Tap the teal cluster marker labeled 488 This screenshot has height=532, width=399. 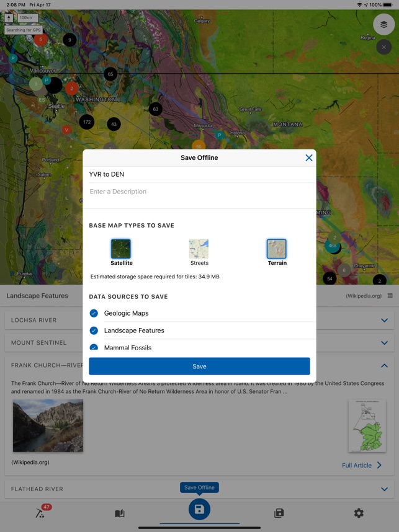tap(333, 246)
